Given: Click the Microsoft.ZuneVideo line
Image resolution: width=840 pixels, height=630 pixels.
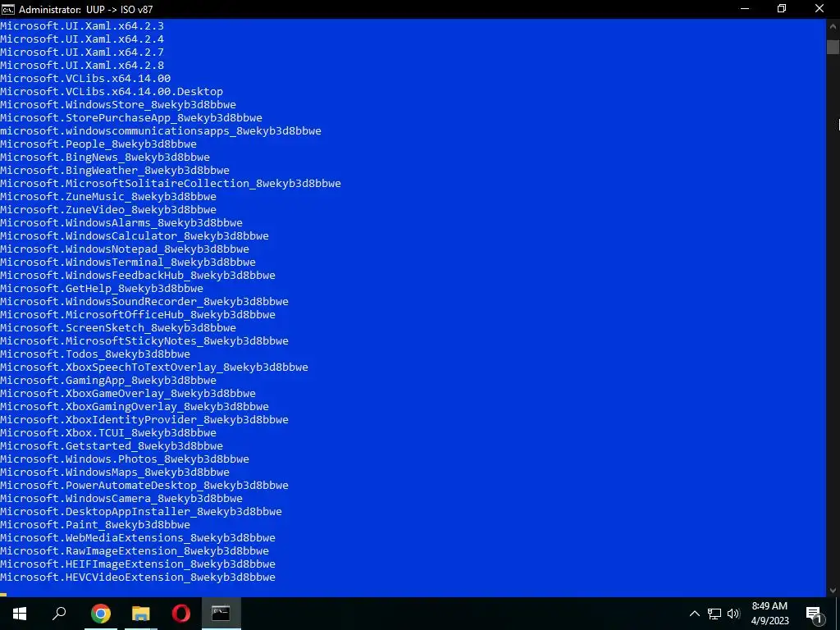Looking at the screenshot, I should [x=108, y=209].
